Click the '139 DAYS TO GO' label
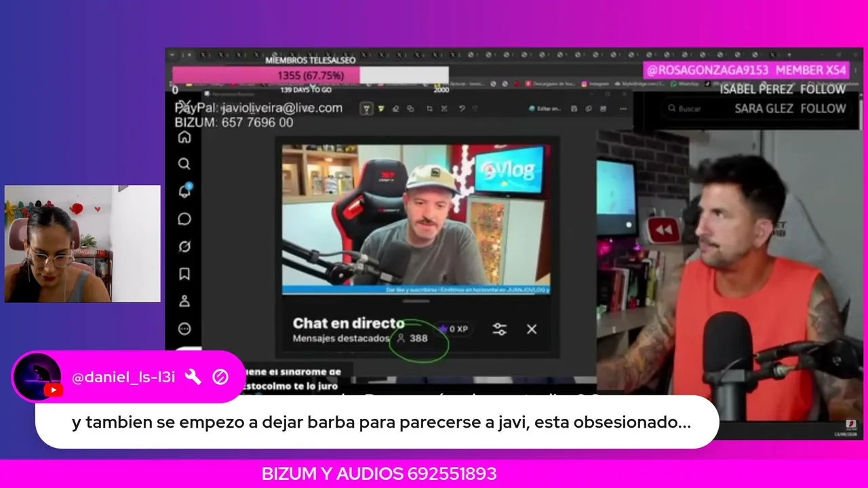This screenshot has width=868, height=488. 306,89
